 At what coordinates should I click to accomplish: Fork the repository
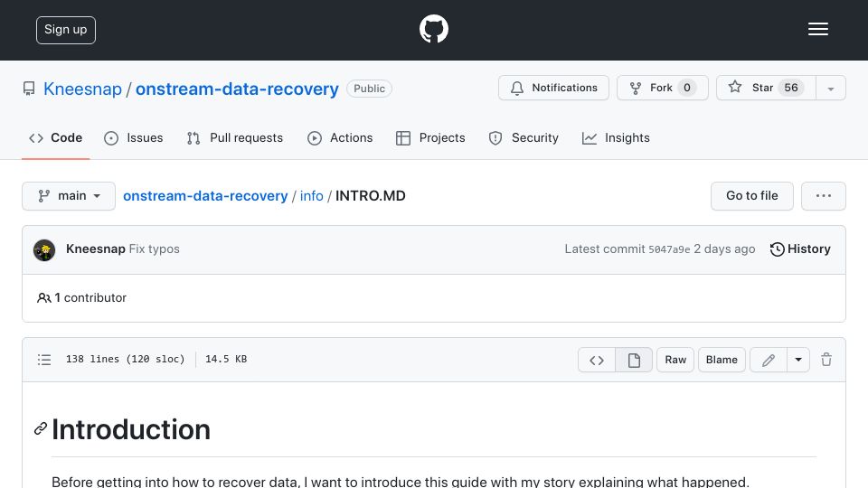click(662, 88)
